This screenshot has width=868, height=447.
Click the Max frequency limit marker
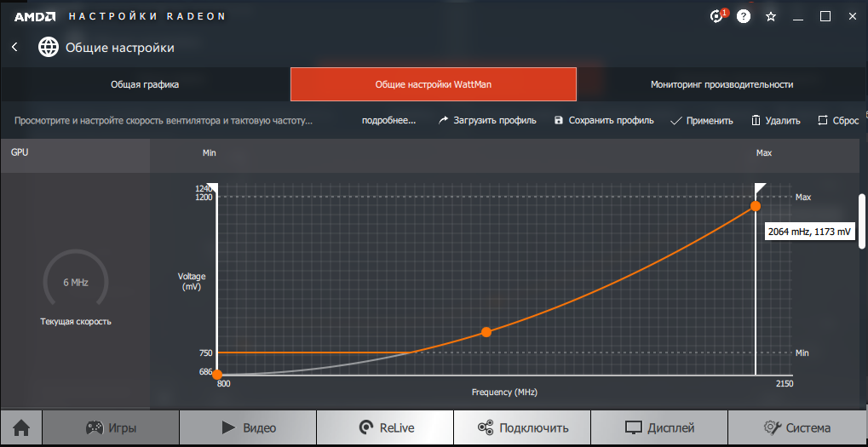[x=760, y=188]
